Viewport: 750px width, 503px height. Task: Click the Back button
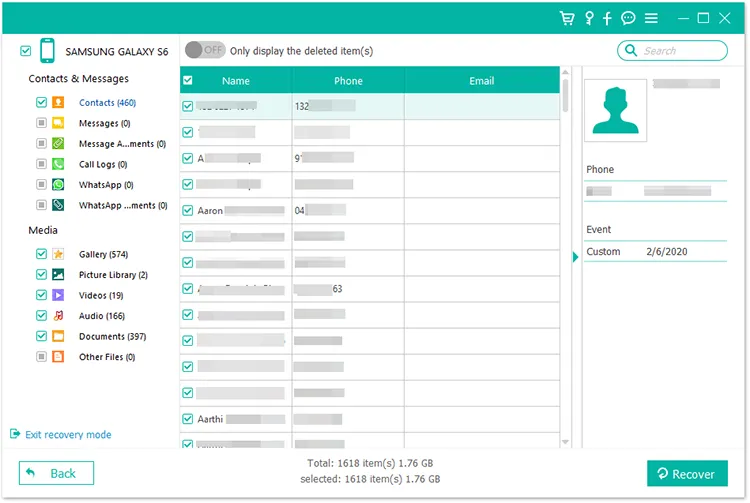click(x=56, y=473)
